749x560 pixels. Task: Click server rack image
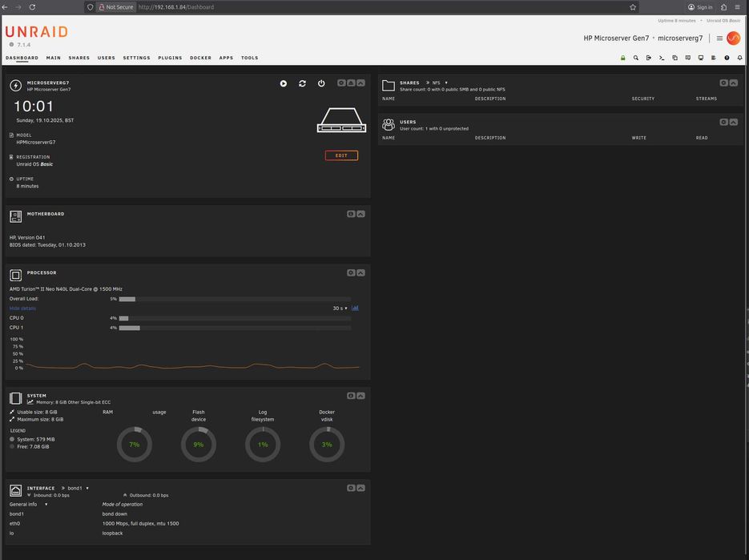coord(341,120)
